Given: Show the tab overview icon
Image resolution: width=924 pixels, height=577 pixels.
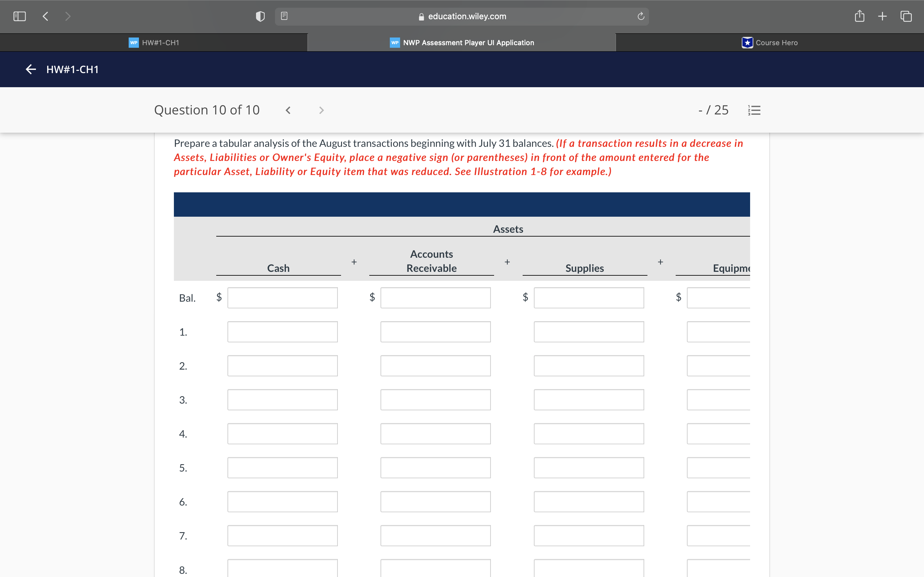Looking at the screenshot, I should (906, 16).
